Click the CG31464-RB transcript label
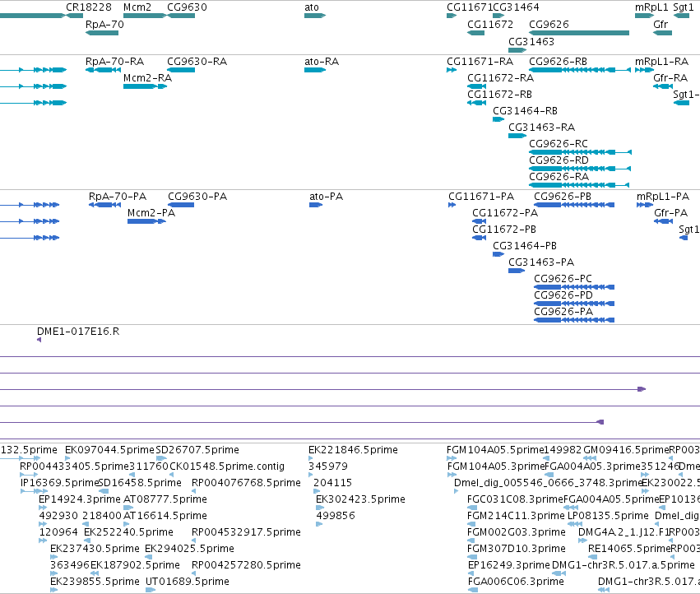 [525, 111]
